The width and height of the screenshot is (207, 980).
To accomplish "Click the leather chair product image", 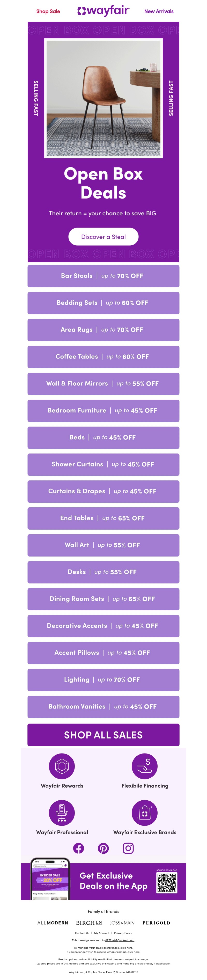I will pos(103,98).
